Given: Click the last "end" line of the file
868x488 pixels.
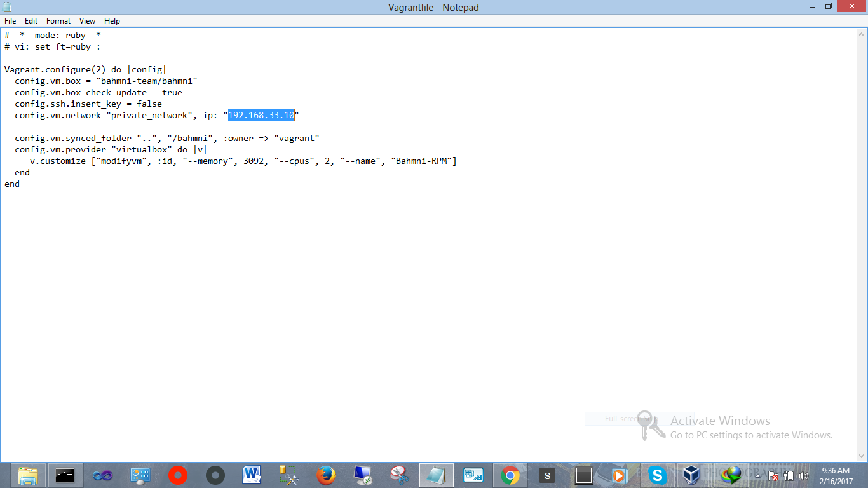Looking at the screenshot, I should [12, 184].
